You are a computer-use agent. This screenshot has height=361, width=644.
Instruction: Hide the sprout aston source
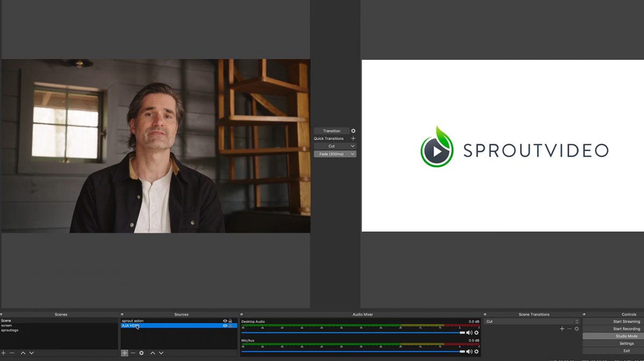[x=225, y=321]
